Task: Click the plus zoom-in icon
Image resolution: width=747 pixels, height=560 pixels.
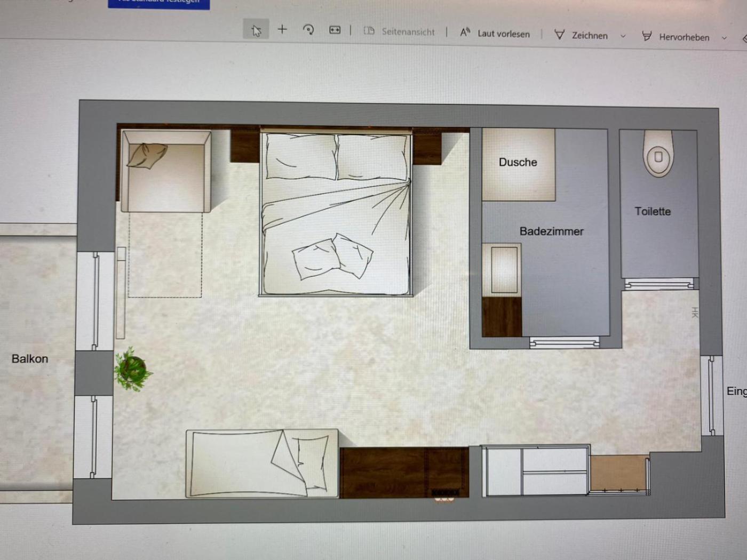Action: [x=282, y=30]
